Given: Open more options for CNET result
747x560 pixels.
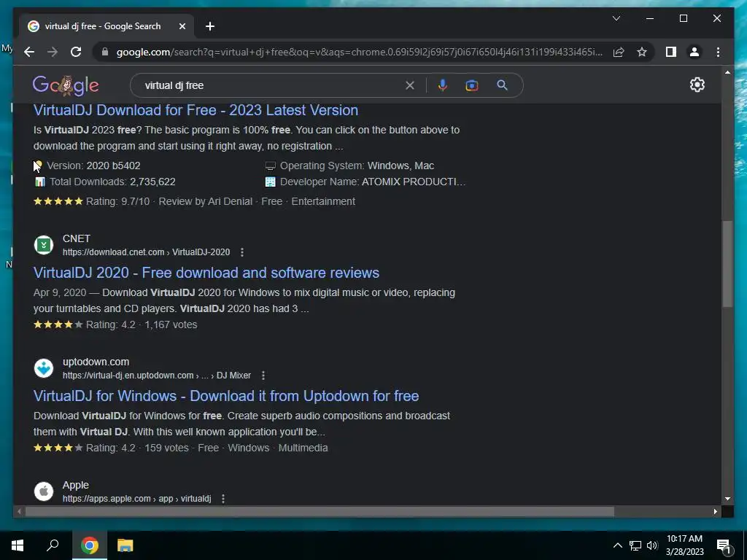Looking at the screenshot, I should 242,252.
